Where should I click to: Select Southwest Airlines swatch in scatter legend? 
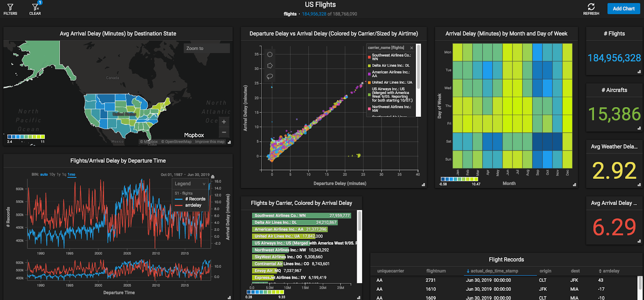pyautogui.click(x=369, y=57)
